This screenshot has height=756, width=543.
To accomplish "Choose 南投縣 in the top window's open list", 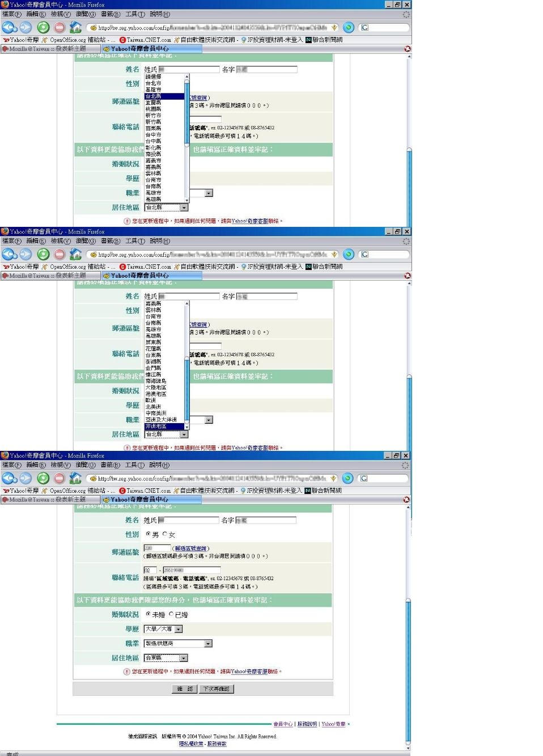I will pyautogui.click(x=164, y=154).
